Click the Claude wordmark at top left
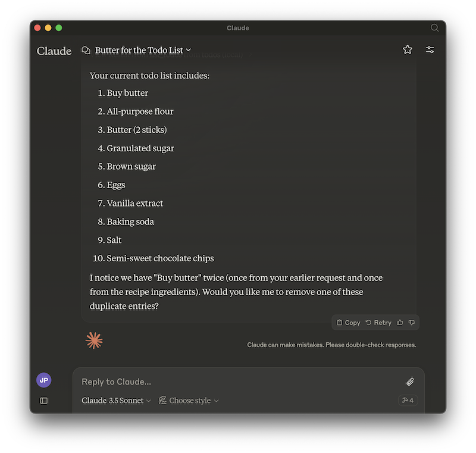This screenshot has width=476, height=453. click(54, 51)
